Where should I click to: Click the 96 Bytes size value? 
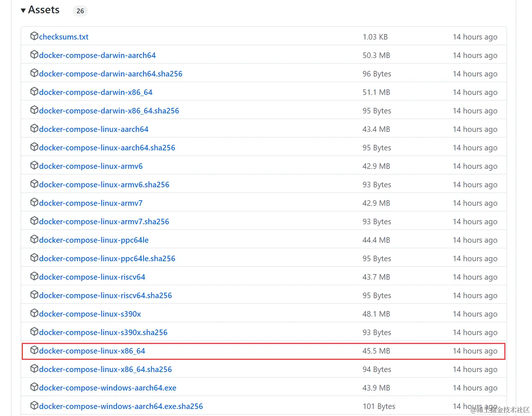tap(377, 74)
